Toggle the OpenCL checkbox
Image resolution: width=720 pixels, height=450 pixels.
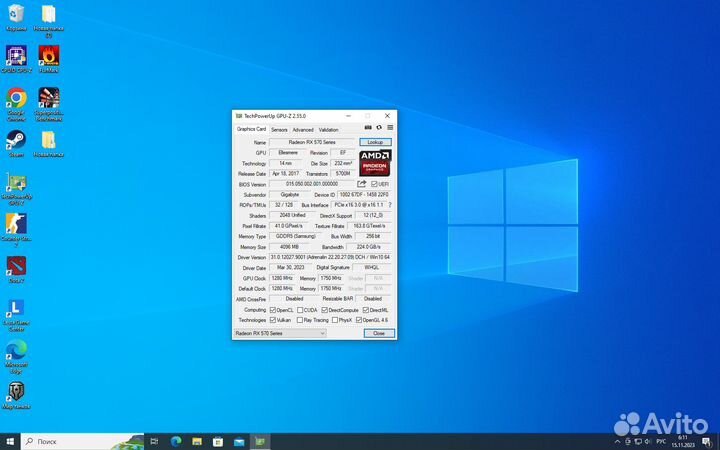(273, 310)
